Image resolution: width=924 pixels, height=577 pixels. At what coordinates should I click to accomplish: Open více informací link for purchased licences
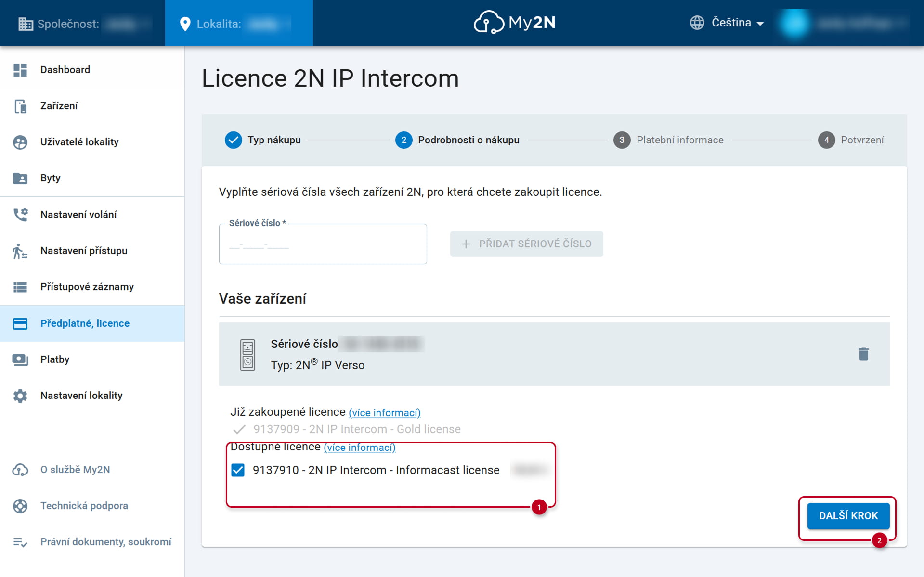click(x=385, y=413)
